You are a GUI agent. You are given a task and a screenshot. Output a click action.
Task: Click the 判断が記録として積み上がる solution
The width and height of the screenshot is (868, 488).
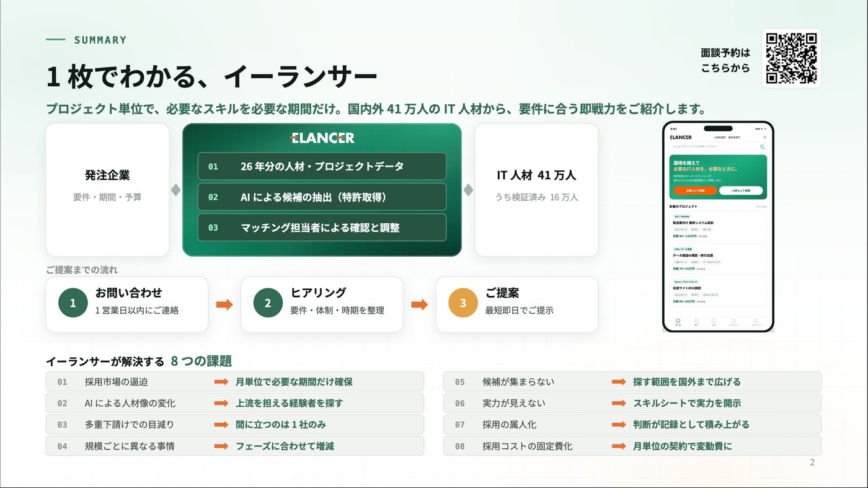(x=691, y=425)
